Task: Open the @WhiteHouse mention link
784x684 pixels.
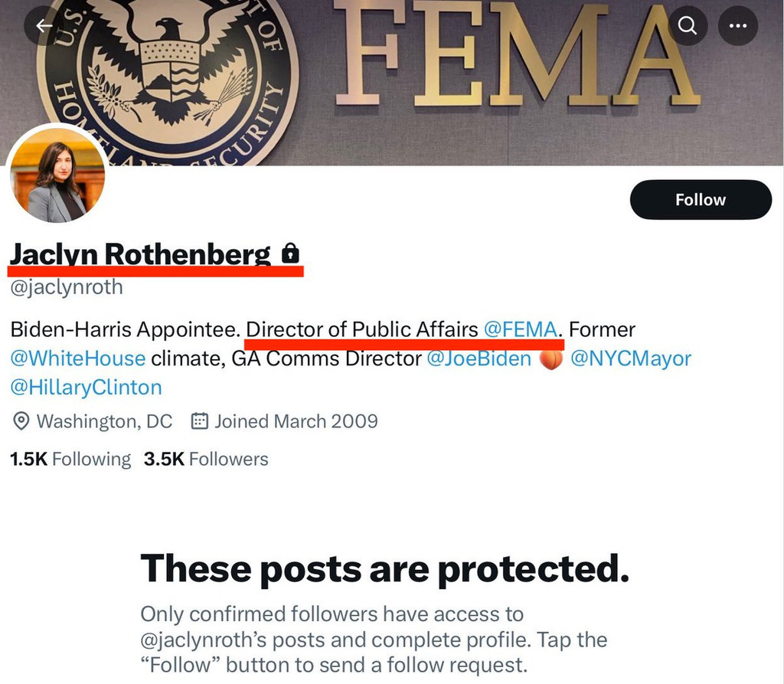Action: point(77,358)
